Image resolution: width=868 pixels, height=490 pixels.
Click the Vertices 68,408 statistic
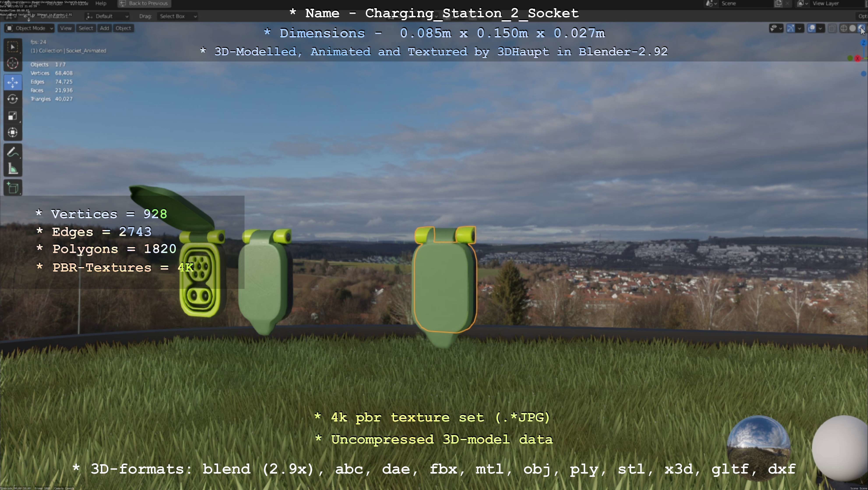[51, 73]
